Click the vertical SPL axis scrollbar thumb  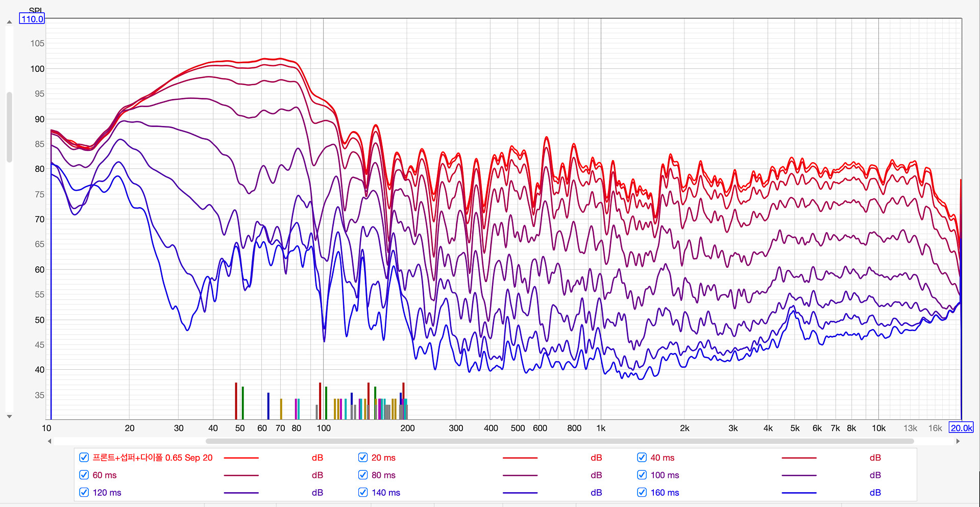coord(9,127)
